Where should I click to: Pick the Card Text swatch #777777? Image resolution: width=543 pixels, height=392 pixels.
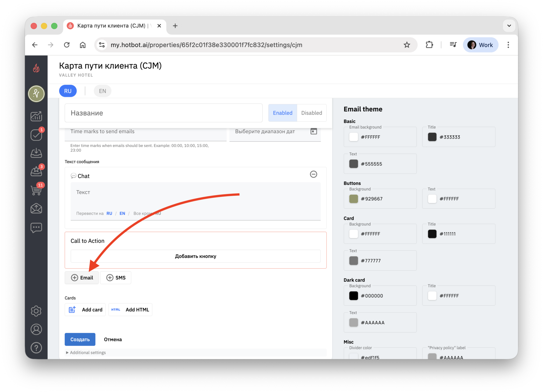tap(354, 261)
